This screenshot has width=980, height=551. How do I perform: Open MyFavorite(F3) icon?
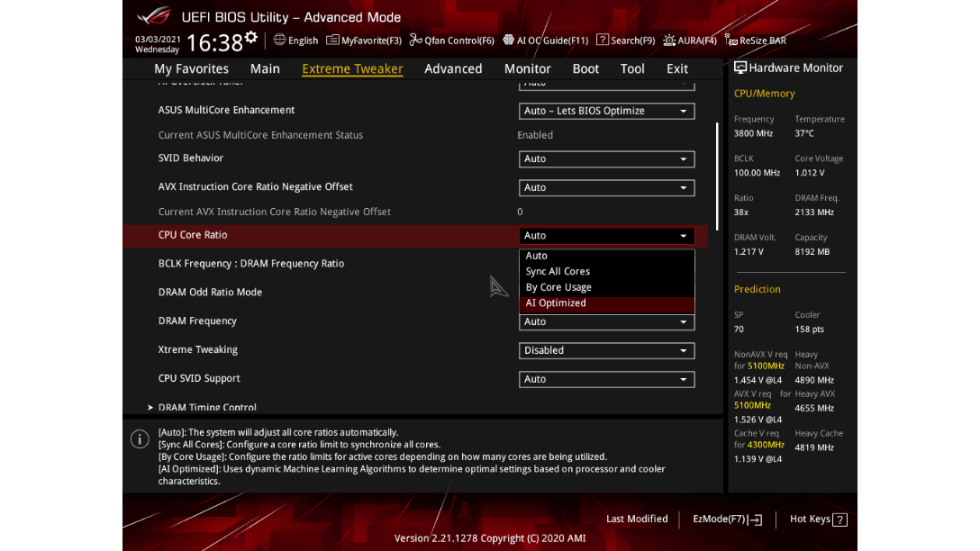[332, 40]
